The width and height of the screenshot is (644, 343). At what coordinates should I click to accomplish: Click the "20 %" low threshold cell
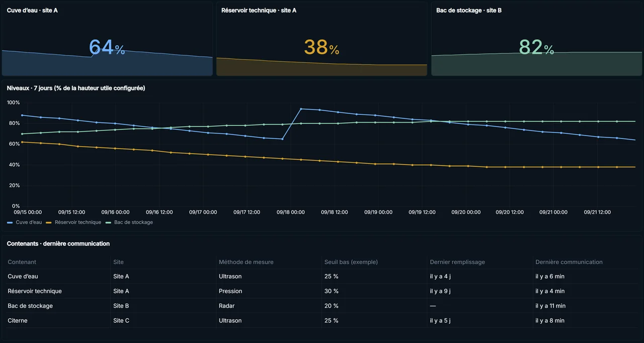coord(332,306)
